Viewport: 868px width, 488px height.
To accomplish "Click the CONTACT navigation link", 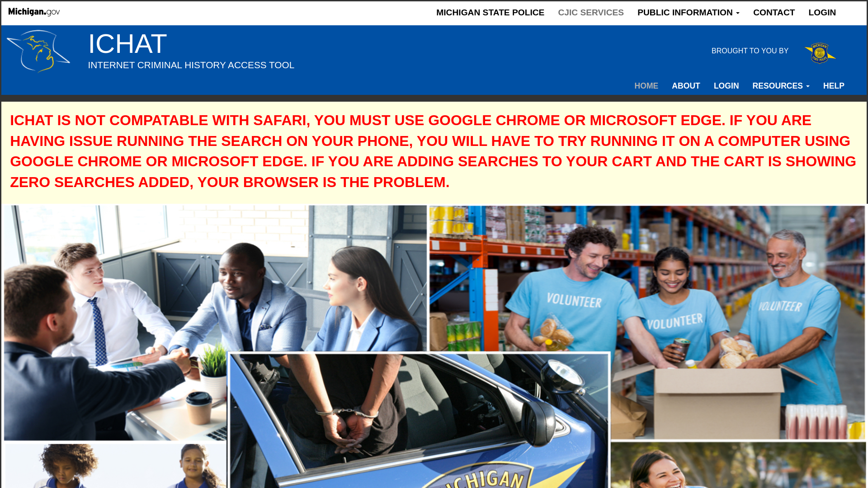I will [774, 13].
